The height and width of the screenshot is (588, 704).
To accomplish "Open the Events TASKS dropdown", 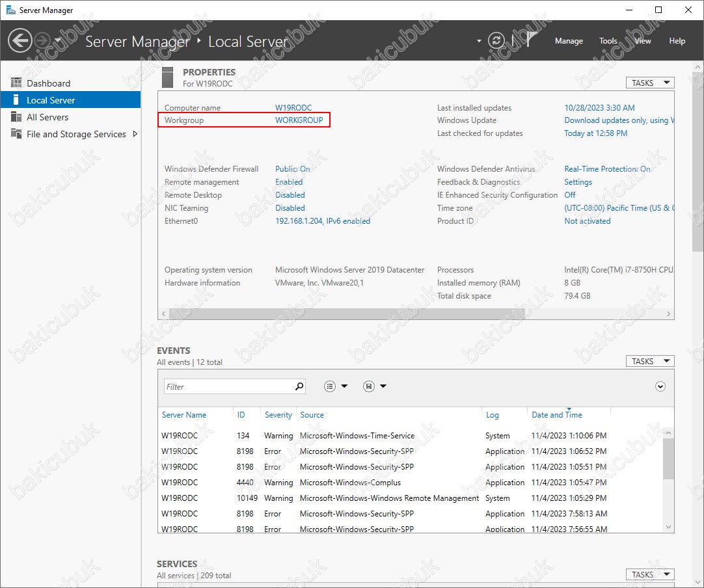I will 650,362.
